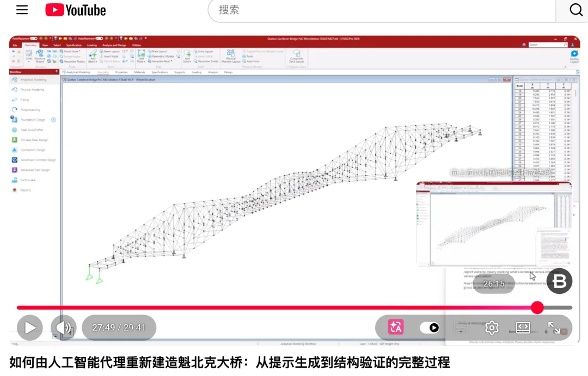Open the Specification ribbon tab
The height and width of the screenshot is (376, 588).
[74, 45]
